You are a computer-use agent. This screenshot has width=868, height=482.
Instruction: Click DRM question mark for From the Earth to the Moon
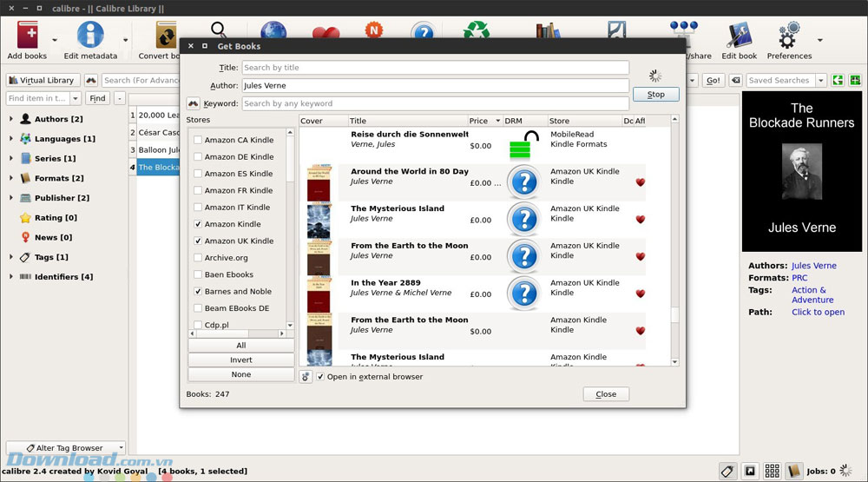click(523, 256)
